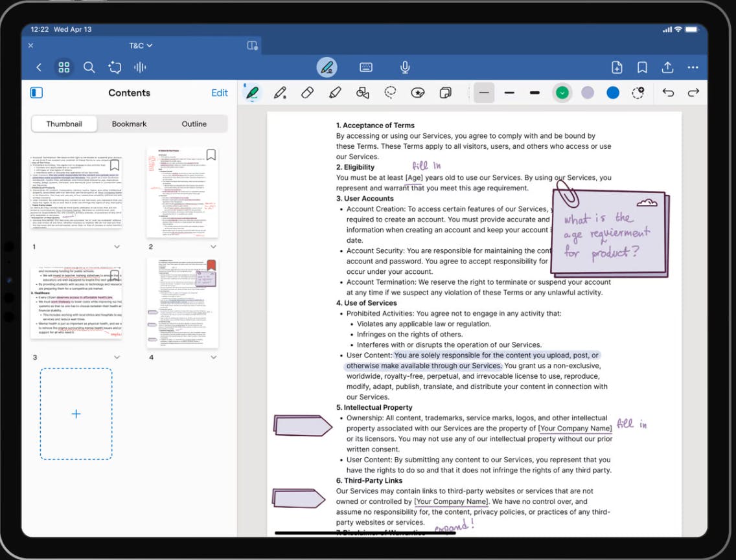Tap the sparkle AI tools icon
This screenshot has height=560, width=736.
pos(115,67)
